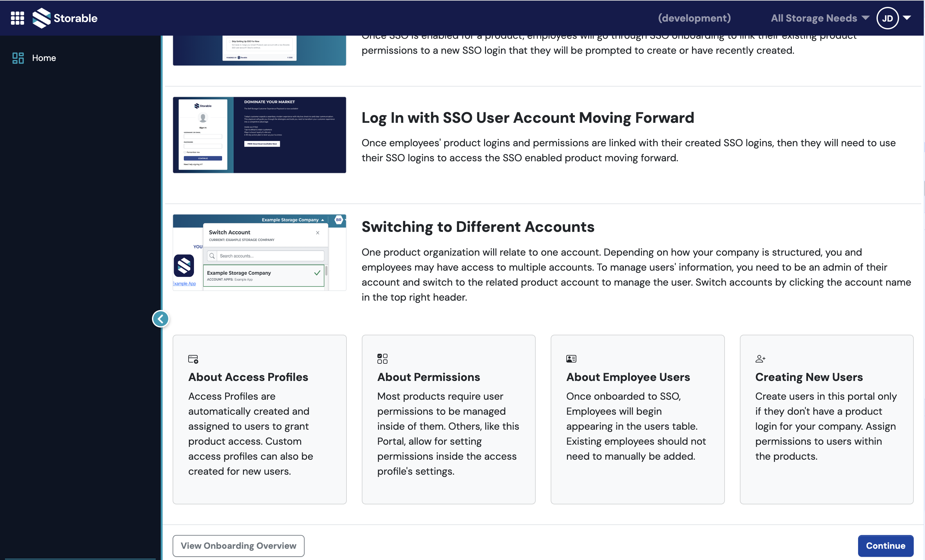Click the SSO login screenshot thumbnail
The height and width of the screenshot is (560, 925).
click(x=260, y=135)
